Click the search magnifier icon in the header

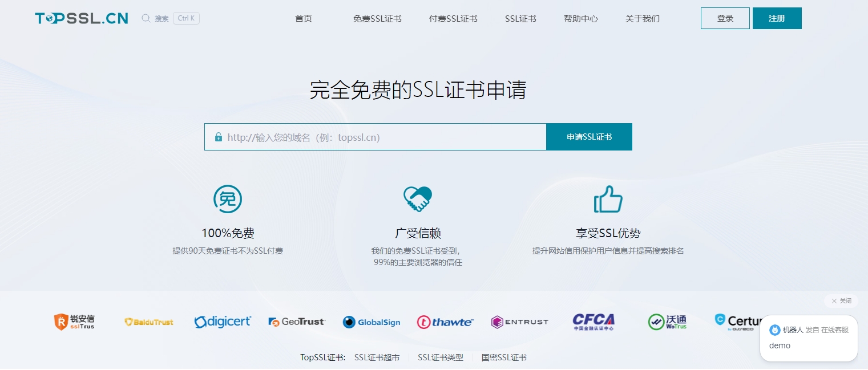(146, 18)
